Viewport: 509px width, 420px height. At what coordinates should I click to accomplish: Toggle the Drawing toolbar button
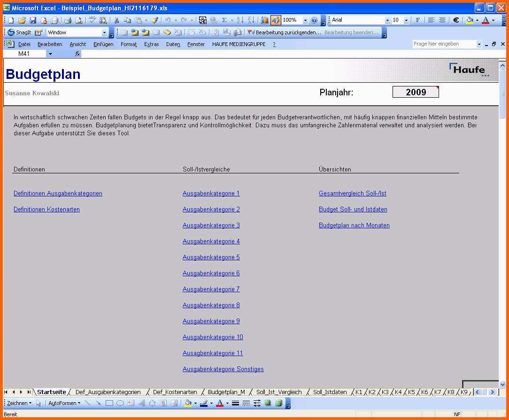(276, 20)
